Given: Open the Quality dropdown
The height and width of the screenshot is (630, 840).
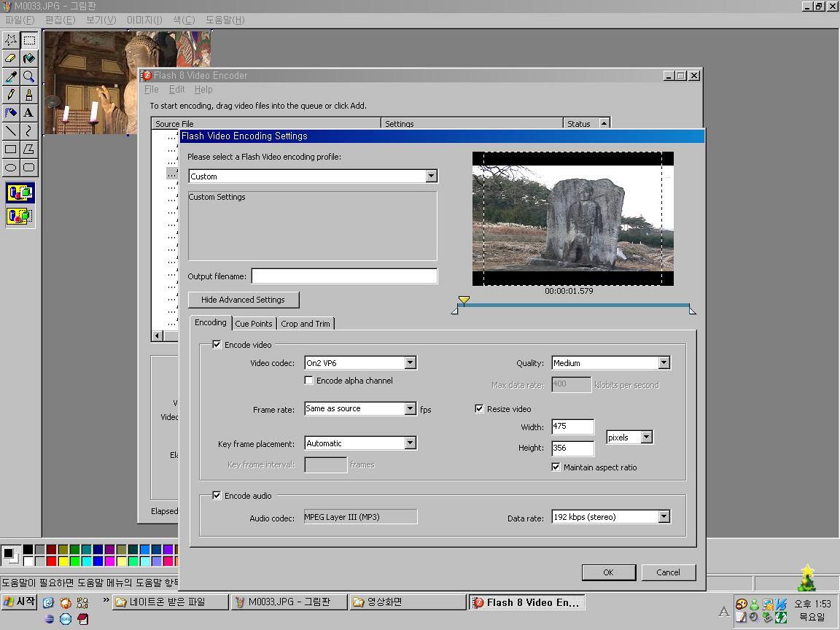Looking at the screenshot, I should (664, 362).
